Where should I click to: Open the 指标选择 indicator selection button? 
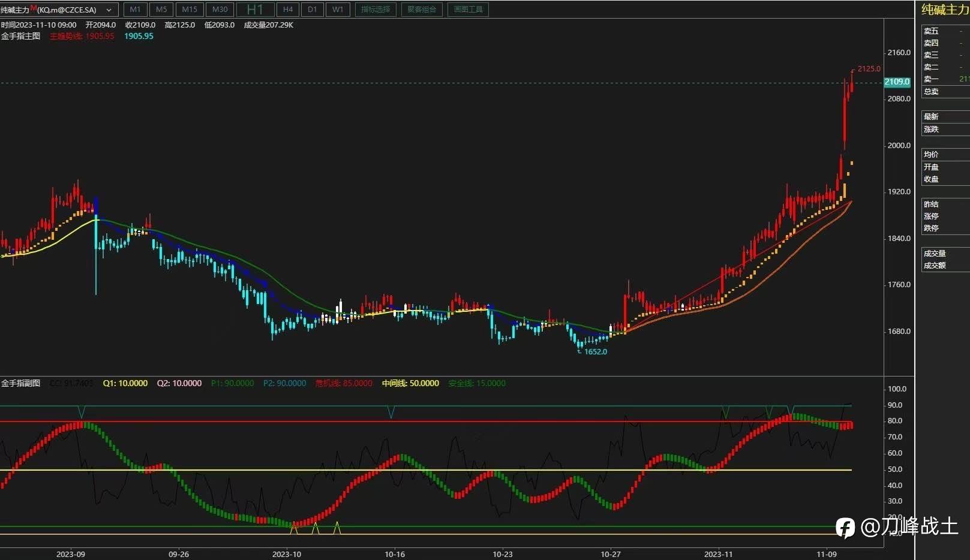(376, 10)
